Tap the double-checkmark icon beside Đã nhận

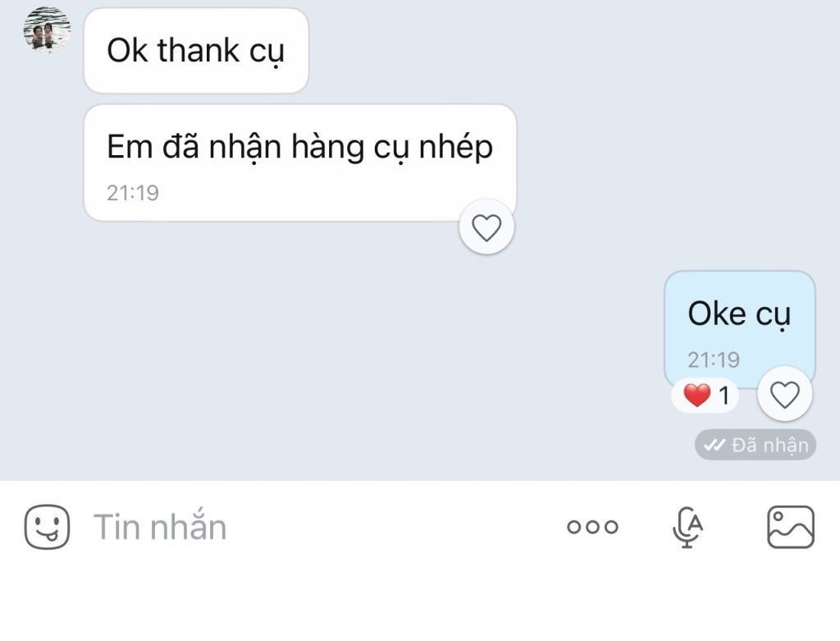point(714,446)
